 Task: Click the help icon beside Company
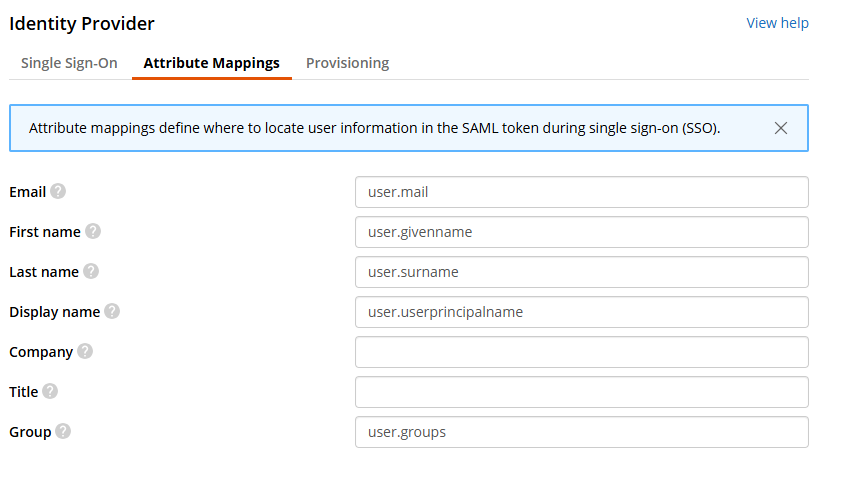point(85,351)
